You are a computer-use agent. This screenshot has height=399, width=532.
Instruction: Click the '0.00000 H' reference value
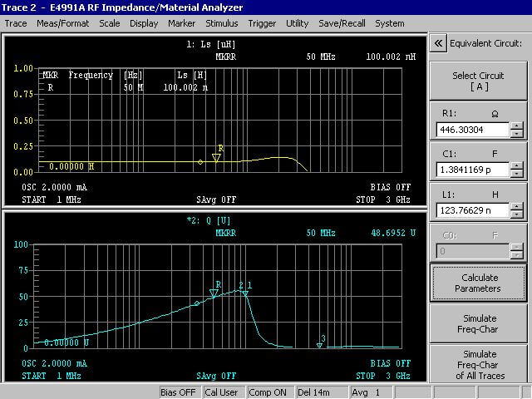(x=71, y=166)
